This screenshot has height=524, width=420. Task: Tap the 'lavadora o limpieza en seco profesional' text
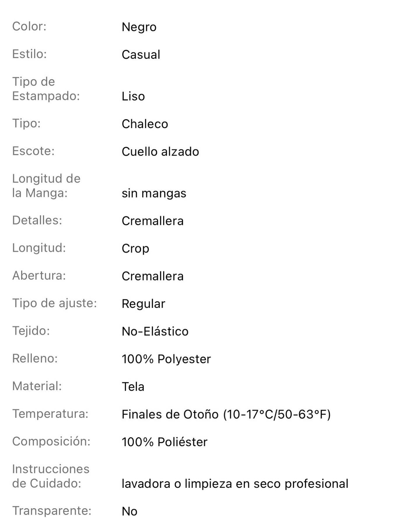click(235, 484)
